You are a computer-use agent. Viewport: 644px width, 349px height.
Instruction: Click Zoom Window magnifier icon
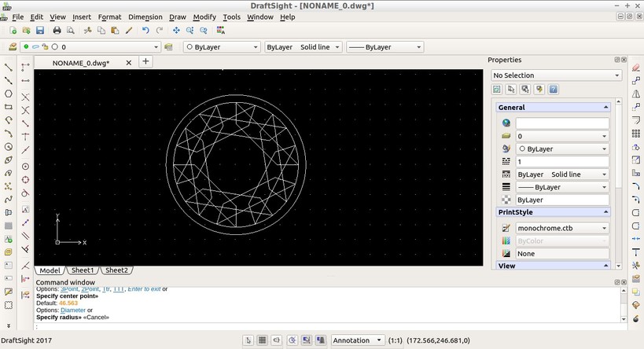coord(190,31)
